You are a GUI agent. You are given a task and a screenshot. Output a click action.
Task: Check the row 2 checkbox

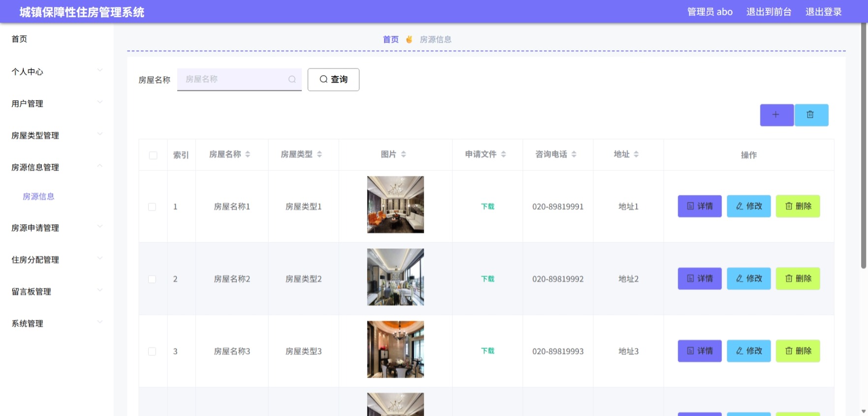point(152,279)
